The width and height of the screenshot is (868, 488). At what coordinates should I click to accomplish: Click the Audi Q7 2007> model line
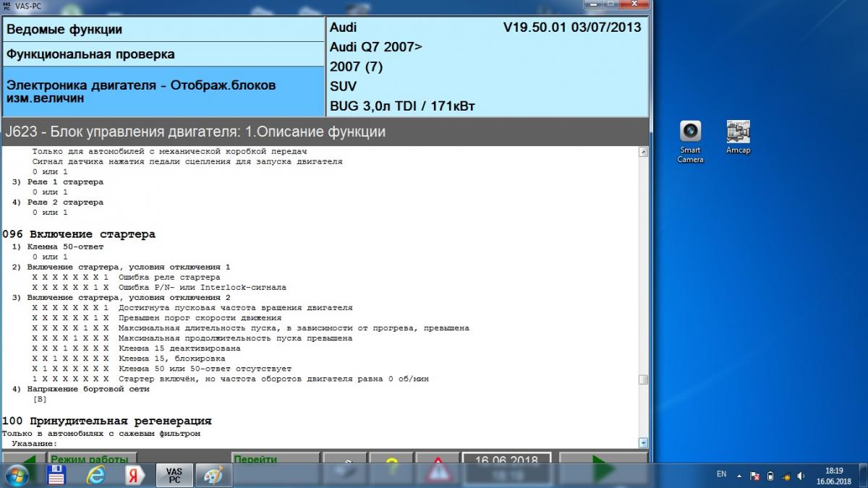tap(376, 47)
